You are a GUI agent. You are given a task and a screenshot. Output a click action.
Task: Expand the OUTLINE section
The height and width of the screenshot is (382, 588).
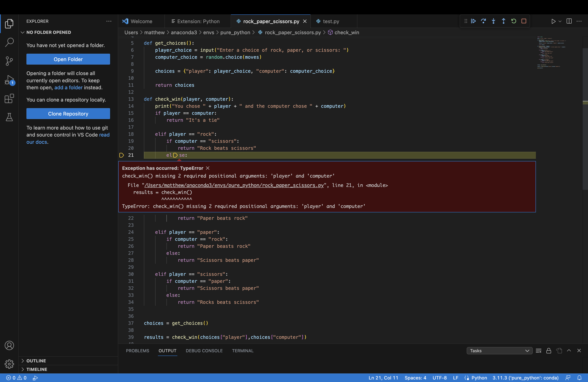pyautogui.click(x=36, y=361)
